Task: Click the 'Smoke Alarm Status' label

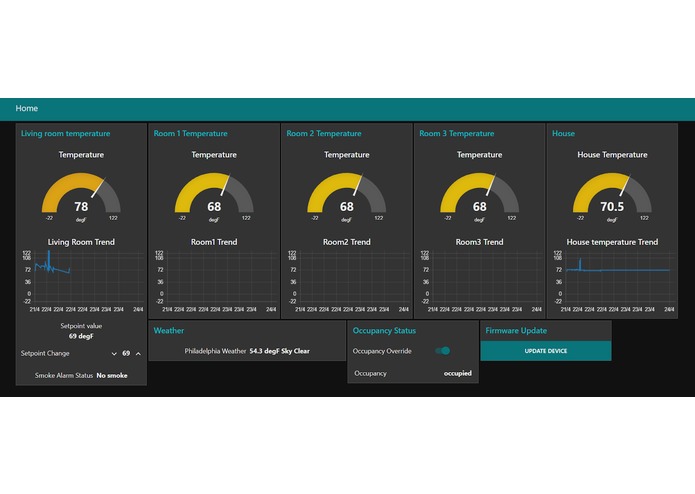Action: pos(64,375)
